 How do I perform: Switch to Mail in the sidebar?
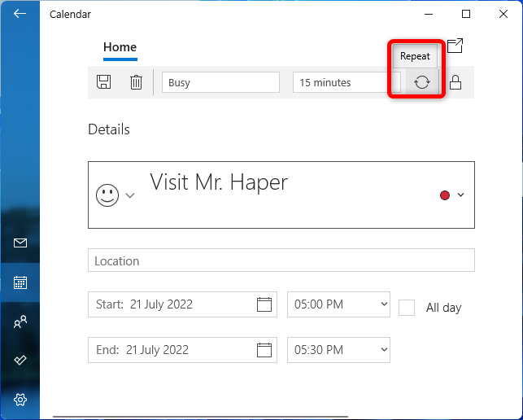click(20, 243)
